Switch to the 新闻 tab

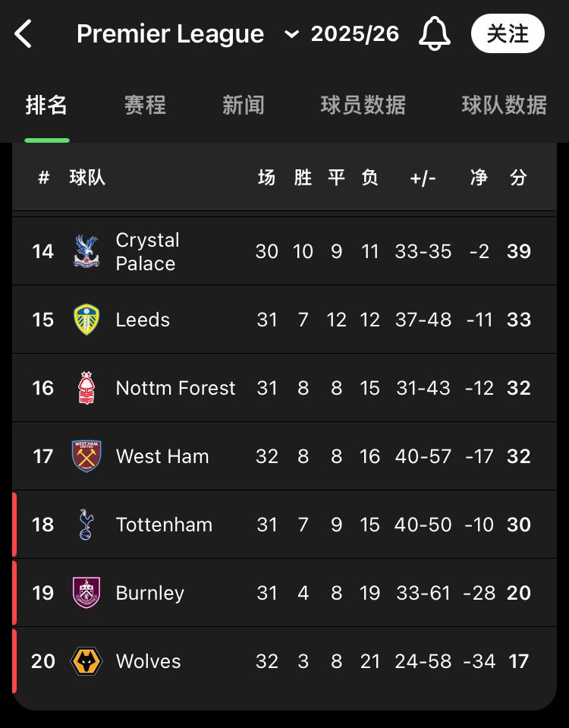tap(243, 105)
